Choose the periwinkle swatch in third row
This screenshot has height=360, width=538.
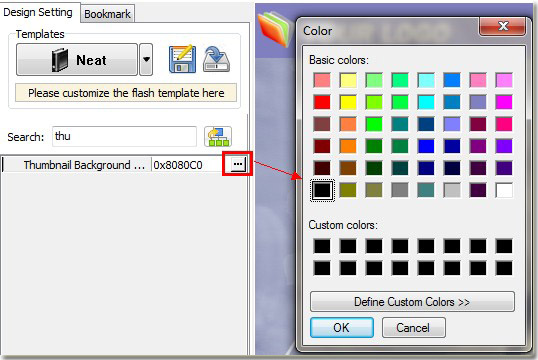tap(452, 124)
